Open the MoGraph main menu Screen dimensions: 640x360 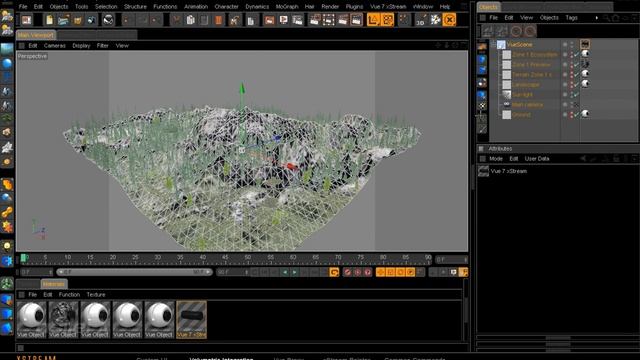[287, 7]
